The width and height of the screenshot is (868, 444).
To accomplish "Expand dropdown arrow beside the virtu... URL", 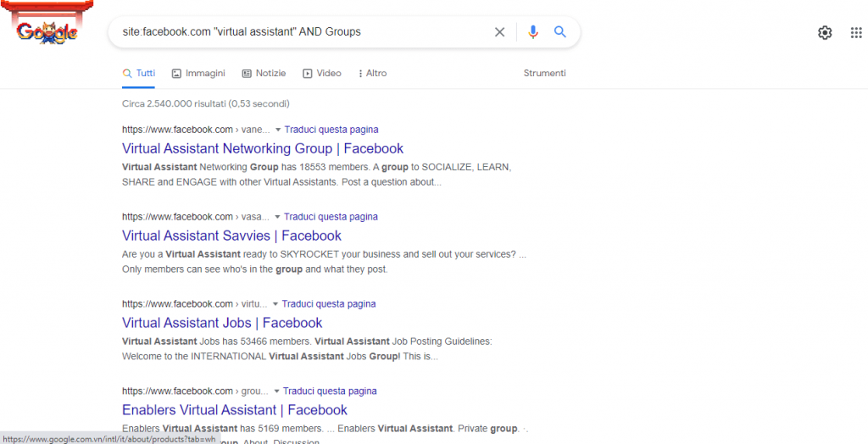I will pyautogui.click(x=275, y=304).
